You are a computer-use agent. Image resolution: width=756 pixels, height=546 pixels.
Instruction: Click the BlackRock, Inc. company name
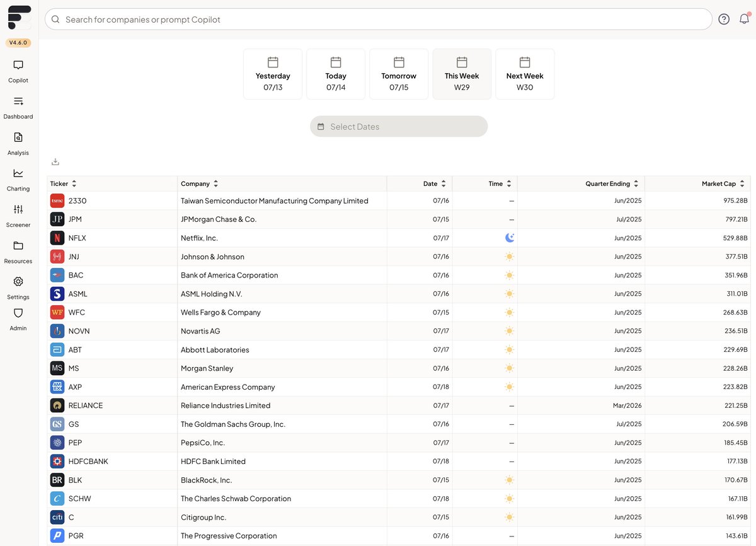pos(207,480)
